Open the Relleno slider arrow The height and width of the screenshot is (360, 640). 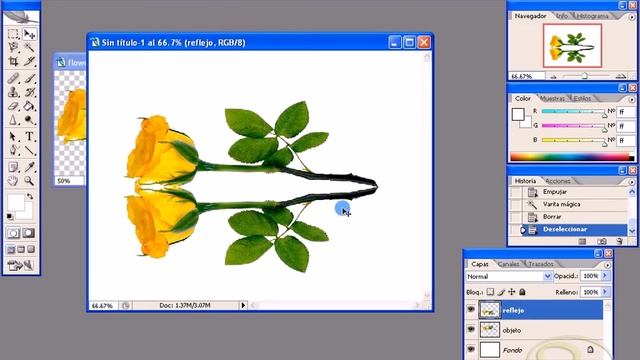(605, 292)
